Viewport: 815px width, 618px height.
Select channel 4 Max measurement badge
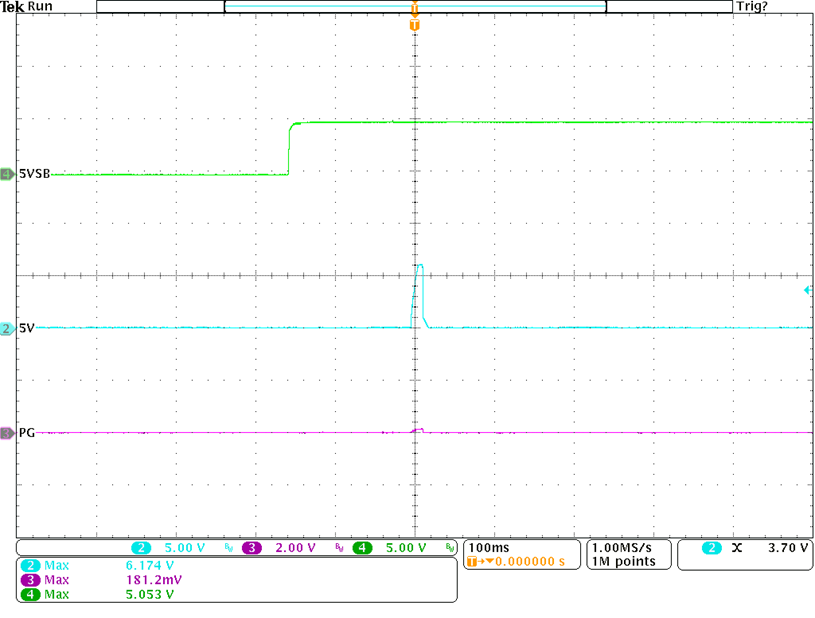click(x=29, y=594)
